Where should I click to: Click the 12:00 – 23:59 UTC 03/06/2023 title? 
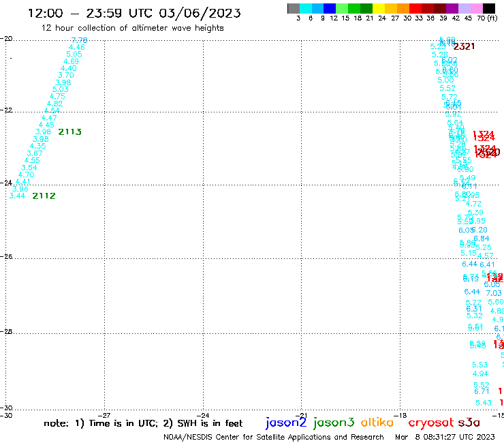[134, 13]
